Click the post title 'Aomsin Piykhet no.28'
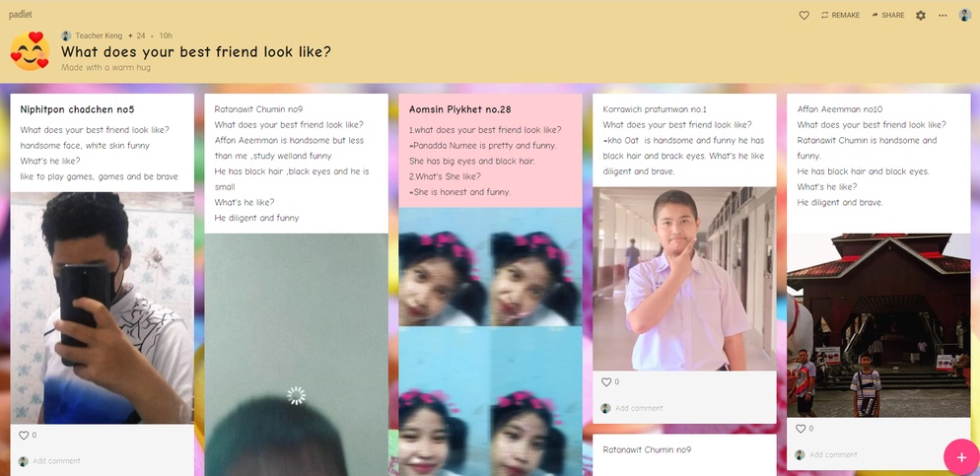 (x=460, y=109)
